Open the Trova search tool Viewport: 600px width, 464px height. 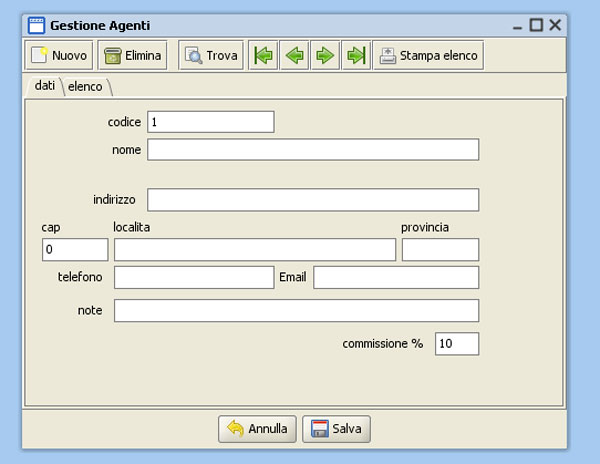point(211,56)
